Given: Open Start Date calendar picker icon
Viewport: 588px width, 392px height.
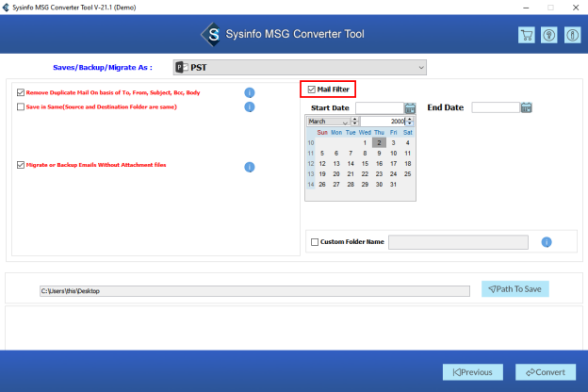Looking at the screenshot, I should 410,108.
